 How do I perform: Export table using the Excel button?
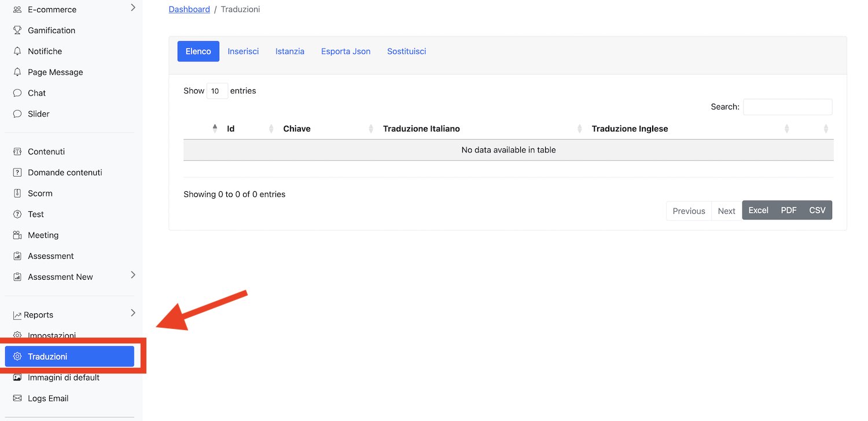[758, 210]
